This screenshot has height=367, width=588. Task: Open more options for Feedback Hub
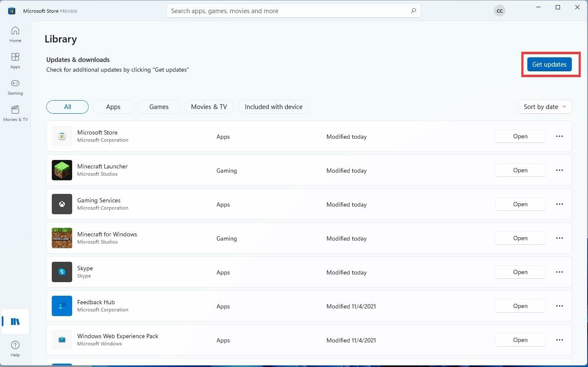560,306
